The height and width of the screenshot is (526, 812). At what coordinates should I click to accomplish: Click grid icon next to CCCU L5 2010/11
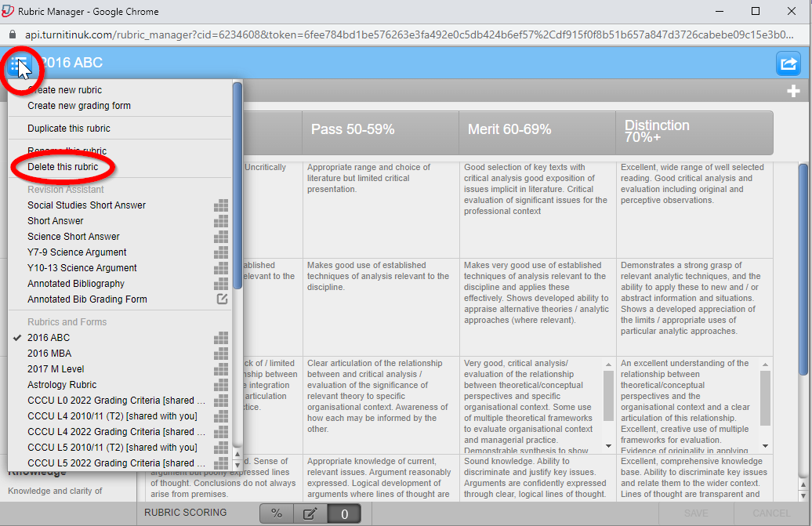pyautogui.click(x=221, y=448)
